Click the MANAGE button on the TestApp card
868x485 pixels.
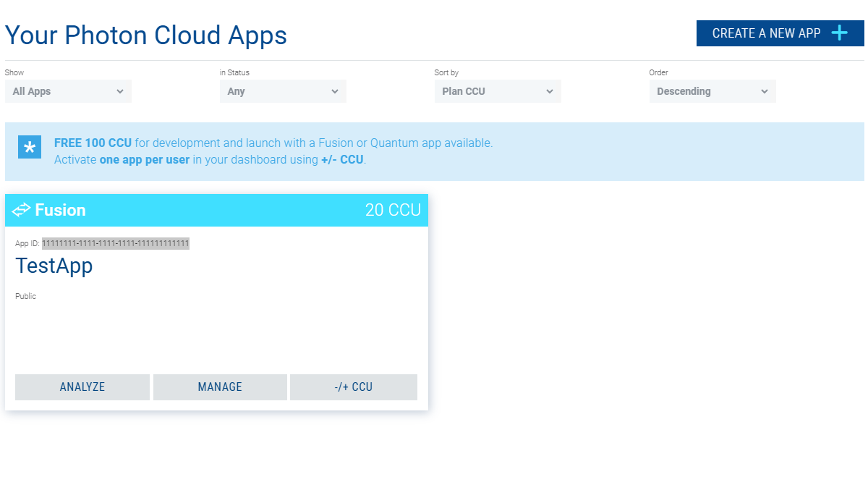pos(220,387)
